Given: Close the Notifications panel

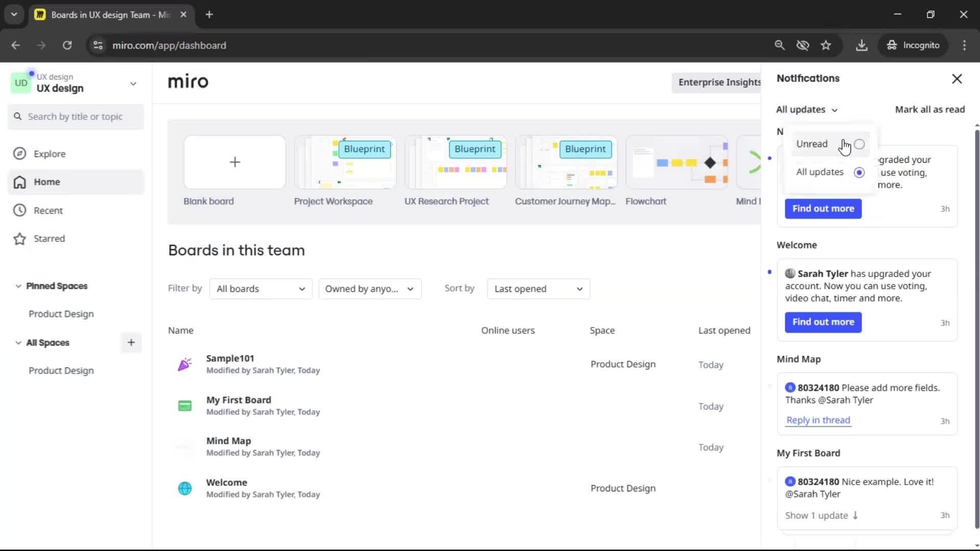Looking at the screenshot, I should tap(957, 79).
